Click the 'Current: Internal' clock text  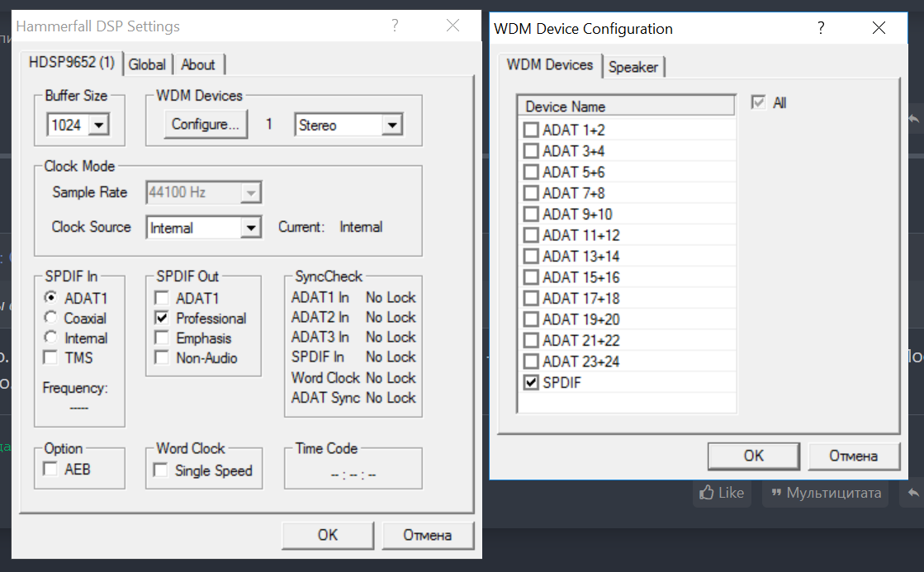tap(330, 227)
